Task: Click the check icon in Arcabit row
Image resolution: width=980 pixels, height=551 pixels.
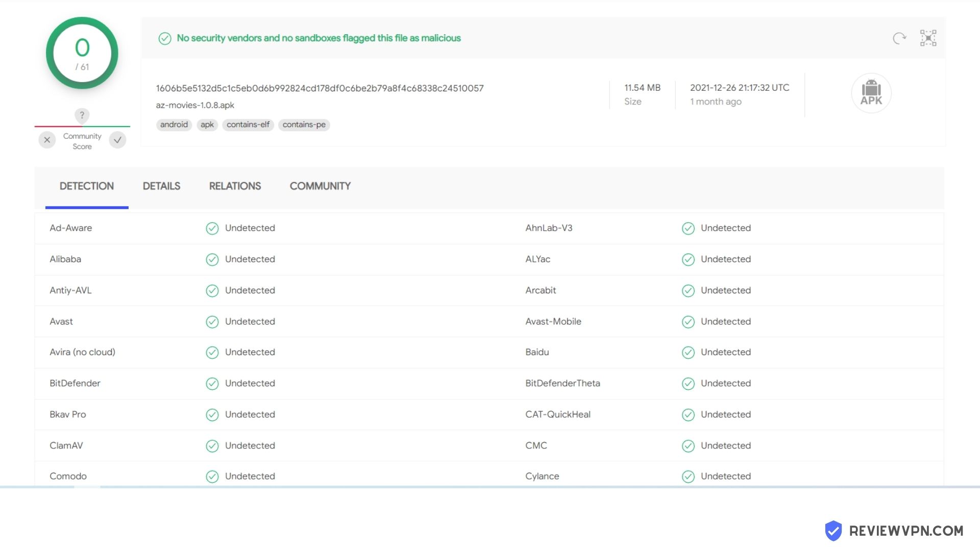Action: [688, 291]
